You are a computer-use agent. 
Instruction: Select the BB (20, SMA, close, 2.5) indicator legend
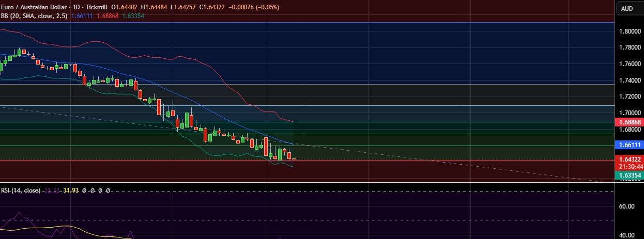pyautogui.click(x=34, y=16)
